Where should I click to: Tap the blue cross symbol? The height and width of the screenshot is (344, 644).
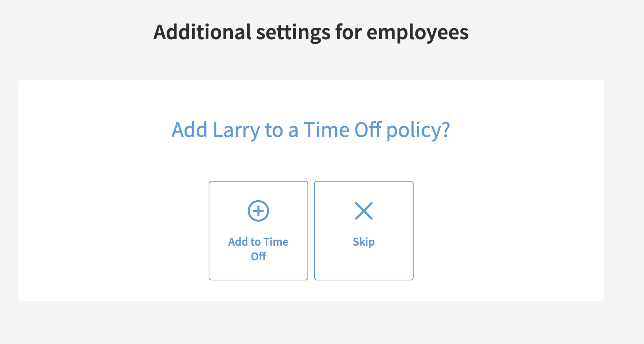(x=364, y=211)
